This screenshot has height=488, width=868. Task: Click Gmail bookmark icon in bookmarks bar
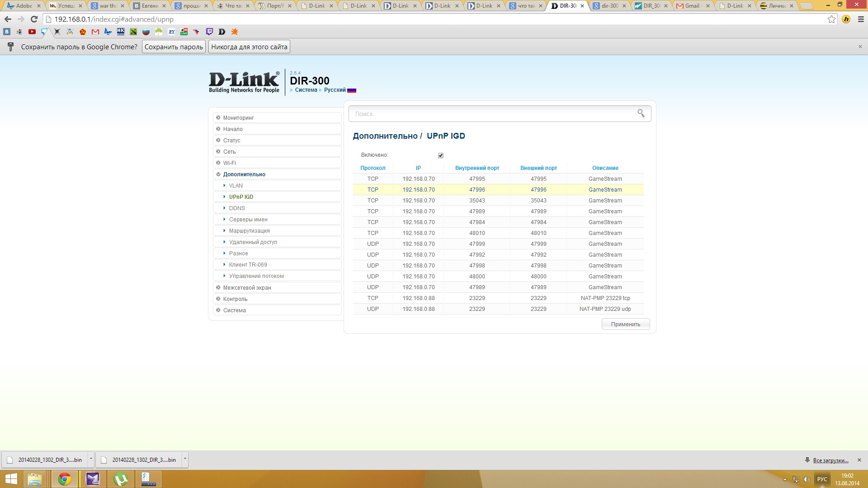click(95, 32)
